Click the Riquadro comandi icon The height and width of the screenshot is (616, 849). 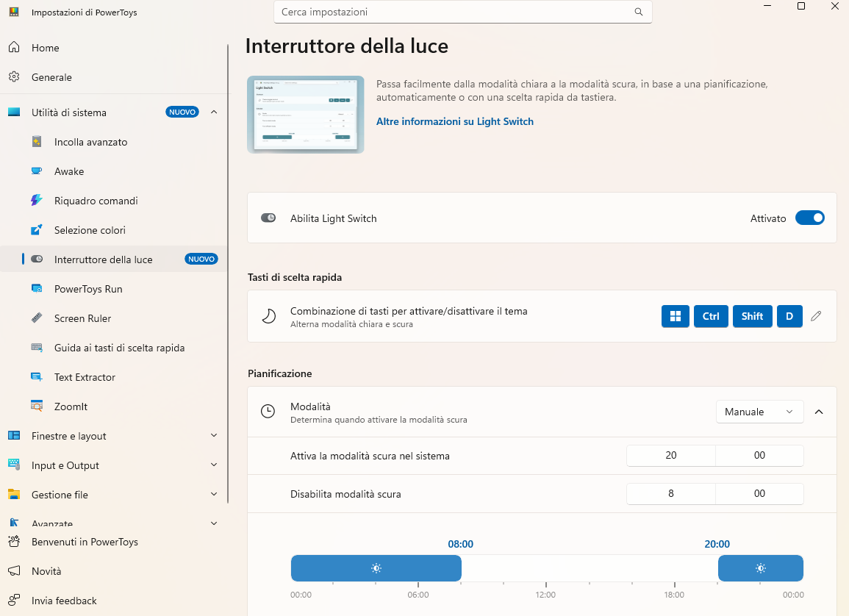click(x=37, y=201)
